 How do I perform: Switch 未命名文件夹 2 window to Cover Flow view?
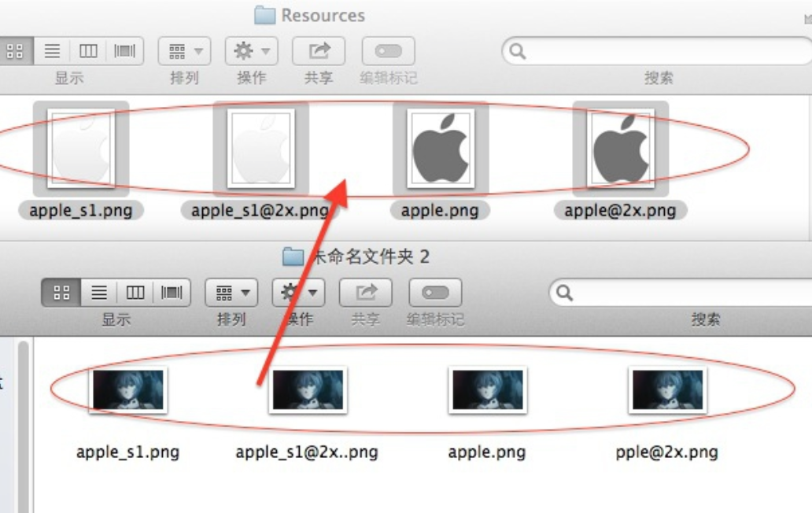click(172, 293)
